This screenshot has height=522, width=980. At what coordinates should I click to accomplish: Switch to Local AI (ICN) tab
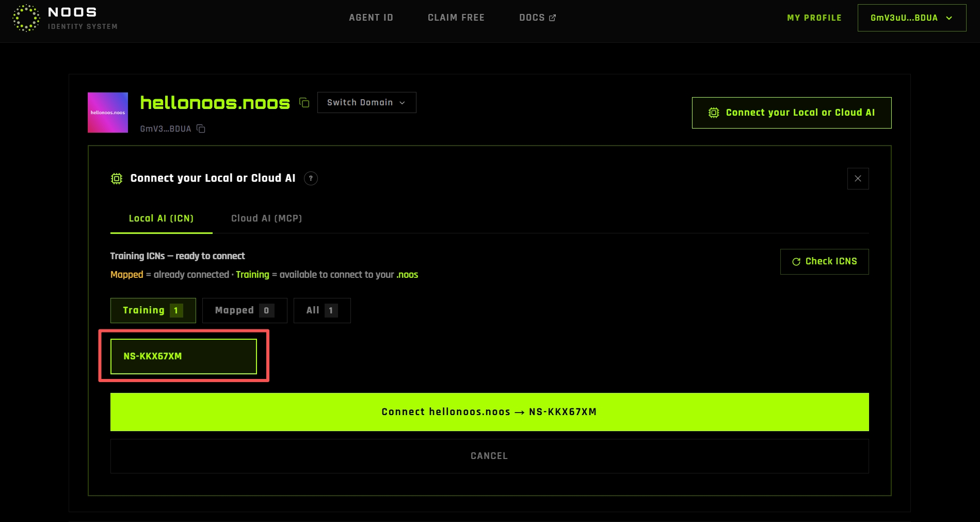click(161, 218)
